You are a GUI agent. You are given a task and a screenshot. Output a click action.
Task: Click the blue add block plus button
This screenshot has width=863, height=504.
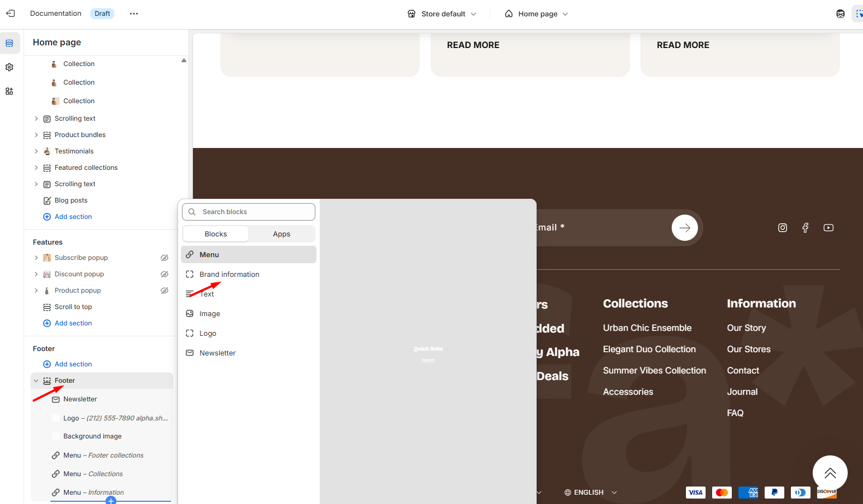click(111, 501)
